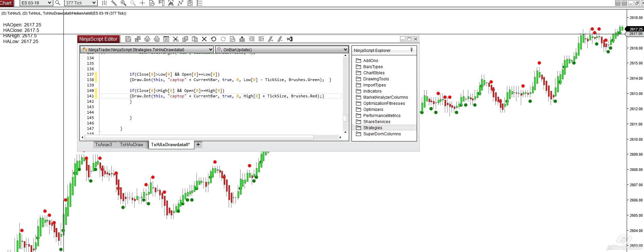
Task: Open the Indicators folder
Action: pyautogui.click(x=368, y=91)
